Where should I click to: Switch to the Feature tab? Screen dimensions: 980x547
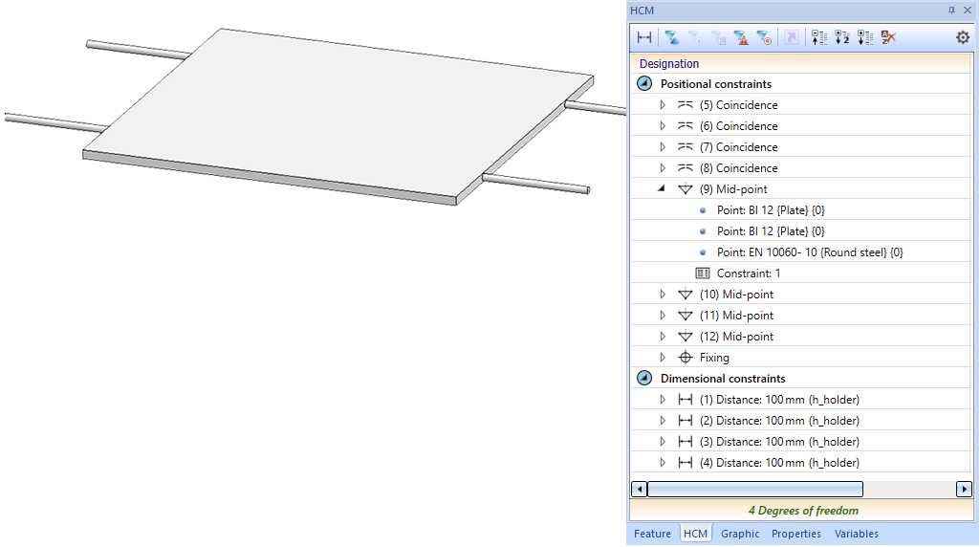[x=652, y=534]
